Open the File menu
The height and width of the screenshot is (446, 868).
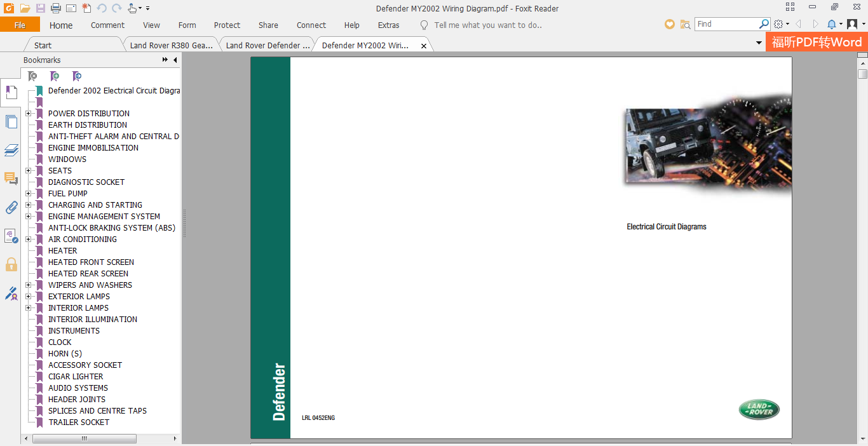20,25
